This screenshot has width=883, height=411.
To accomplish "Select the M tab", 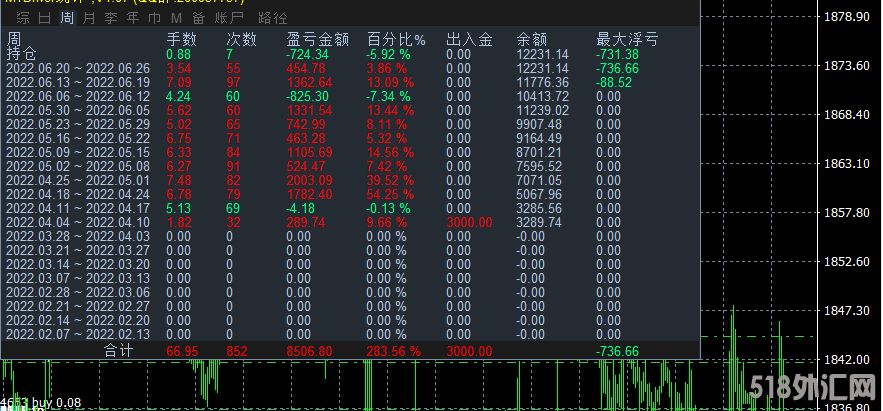I will (x=176, y=19).
